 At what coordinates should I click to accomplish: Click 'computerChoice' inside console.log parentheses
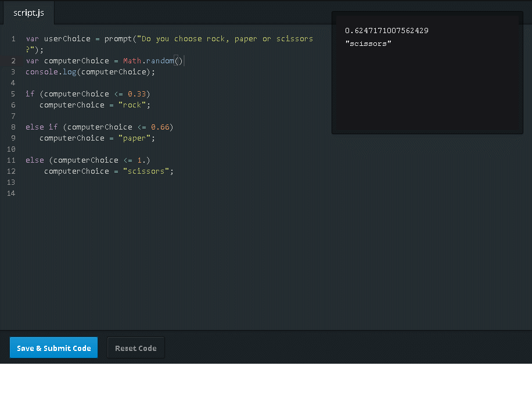tap(114, 72)
